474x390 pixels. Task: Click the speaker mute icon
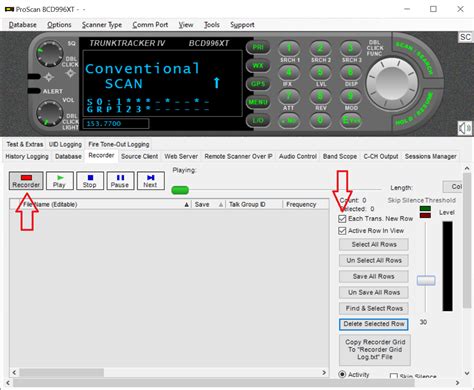pos(465,128)
